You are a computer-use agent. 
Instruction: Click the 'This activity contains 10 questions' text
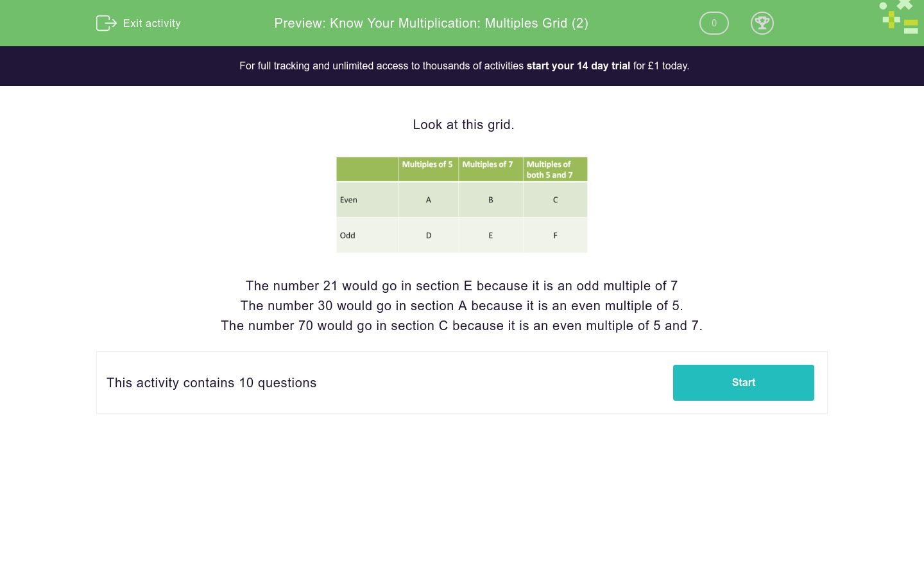click(x=212, y=383)
